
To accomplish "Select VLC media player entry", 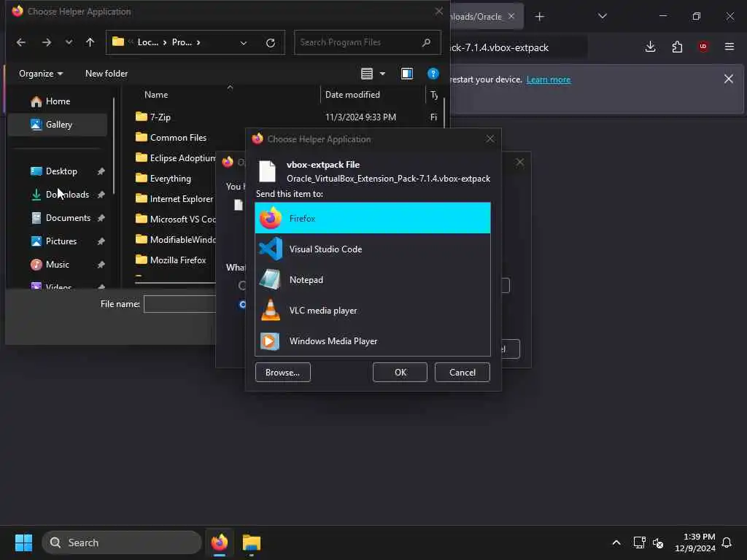I will tap(373, 311).
